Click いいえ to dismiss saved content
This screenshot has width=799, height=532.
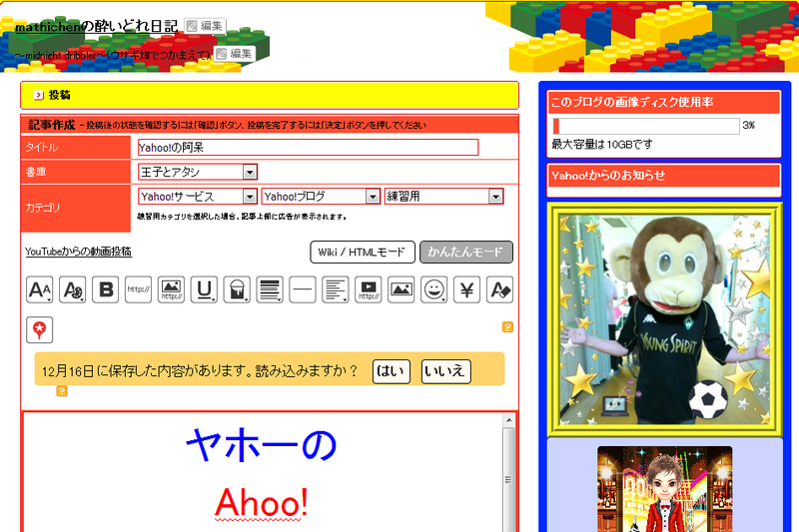click(445, 371)
